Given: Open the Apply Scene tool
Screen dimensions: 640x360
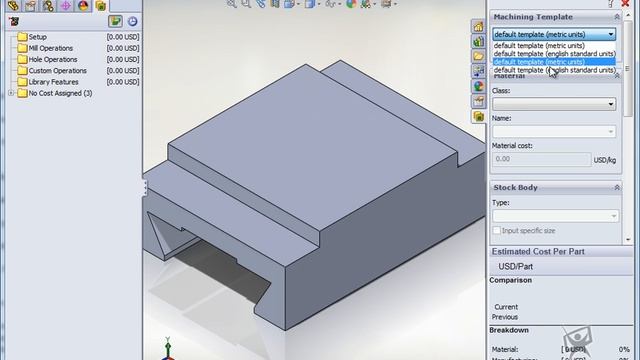Looking at the screenshot, I should [x=366, y=4].
